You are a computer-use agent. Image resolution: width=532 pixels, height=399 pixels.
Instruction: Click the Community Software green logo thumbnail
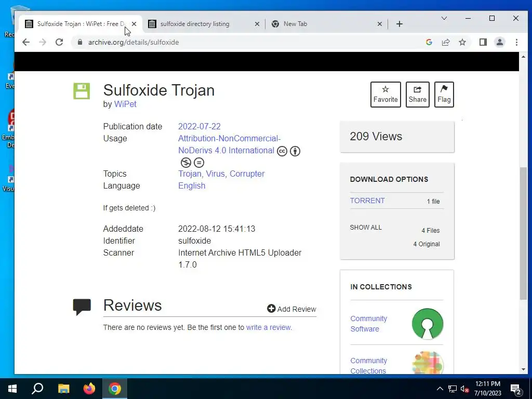click(x=428, y=324)
